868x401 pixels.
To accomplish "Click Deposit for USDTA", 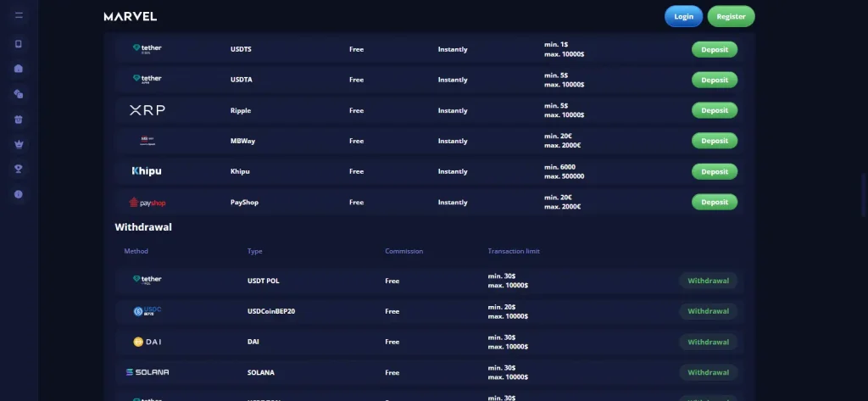I will pyautogui.click(x=715, y=80).
